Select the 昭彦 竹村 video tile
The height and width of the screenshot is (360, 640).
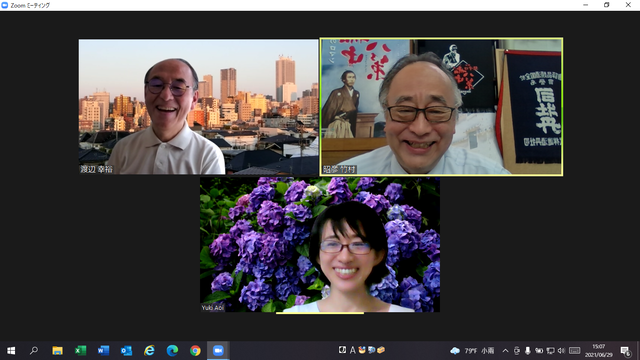pos(441,107)
